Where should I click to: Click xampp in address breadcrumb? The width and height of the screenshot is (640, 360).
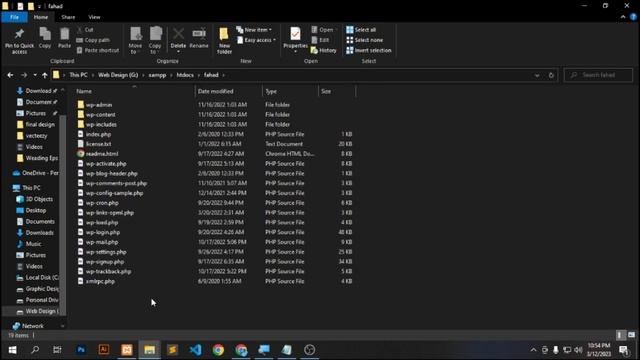point(157,75)
